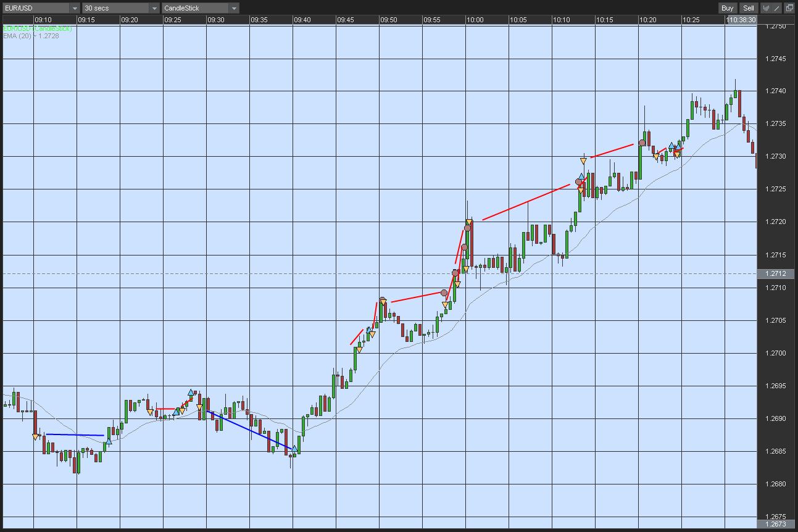Click the 1.2720 price axis label
The height and width of the screenshot is (532, 798).
(x=775, y=222)
